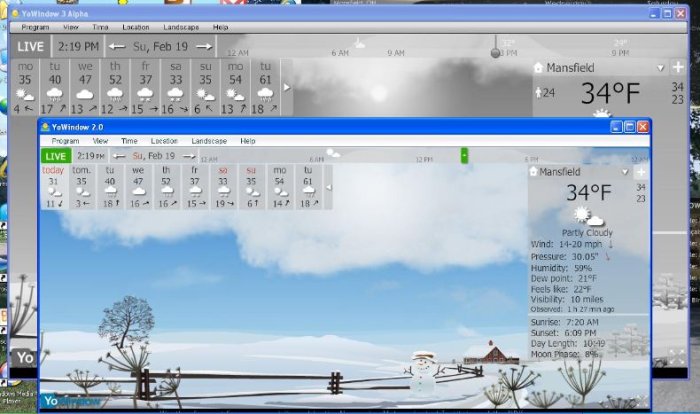Click Moon Phase: 8% line
The image size is (700, 414).
[564, 354]
